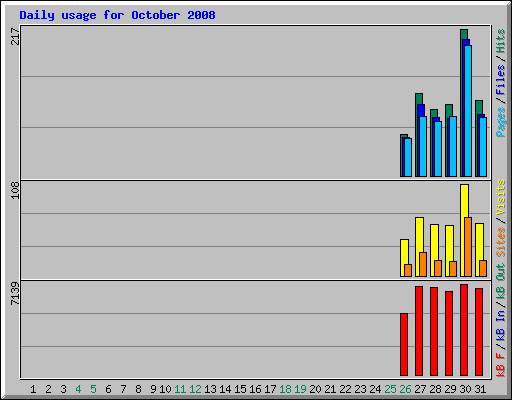Click day 31 on the x-axis
512x400 pixels.
pyautogui.click(x=480, y=389)
